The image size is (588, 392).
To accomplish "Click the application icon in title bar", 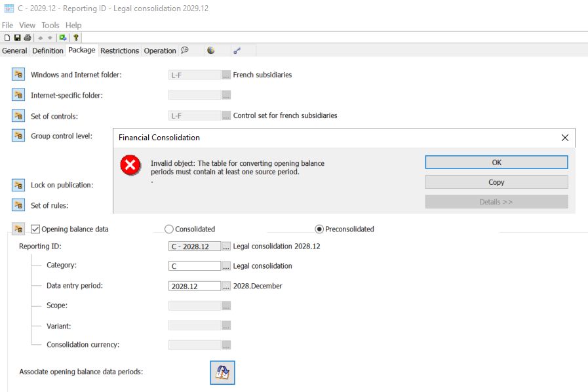I will (x=9, y=9).
